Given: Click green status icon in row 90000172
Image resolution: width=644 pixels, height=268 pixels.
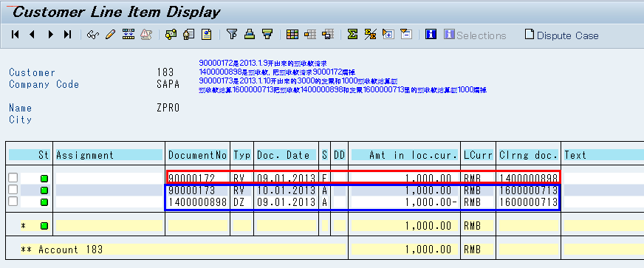Looking at the screenshot, I should [44, 179].
